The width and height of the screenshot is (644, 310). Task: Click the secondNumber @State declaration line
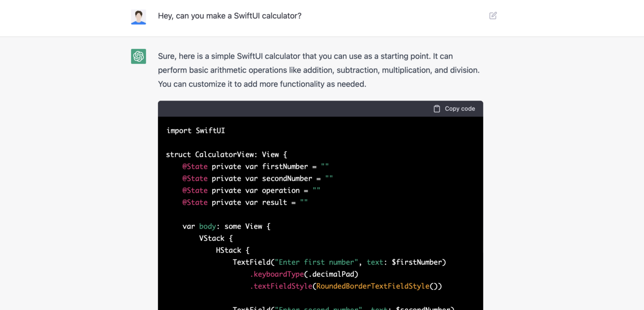point(258,179)
